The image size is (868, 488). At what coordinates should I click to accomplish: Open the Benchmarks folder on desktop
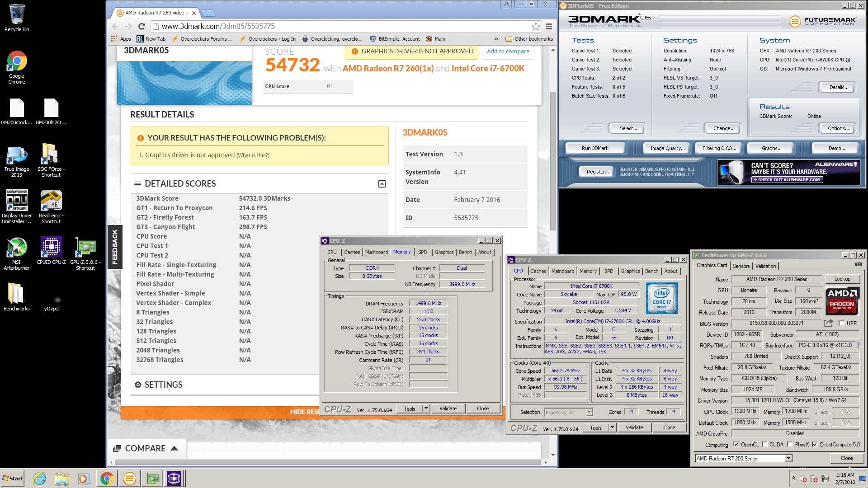pyautogui.click(x=17, y=297)
